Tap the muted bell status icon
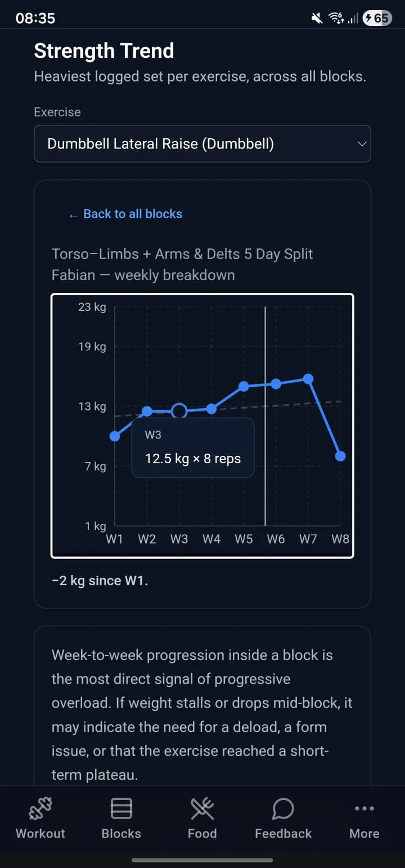405x868 pixels. pos(317,19)
